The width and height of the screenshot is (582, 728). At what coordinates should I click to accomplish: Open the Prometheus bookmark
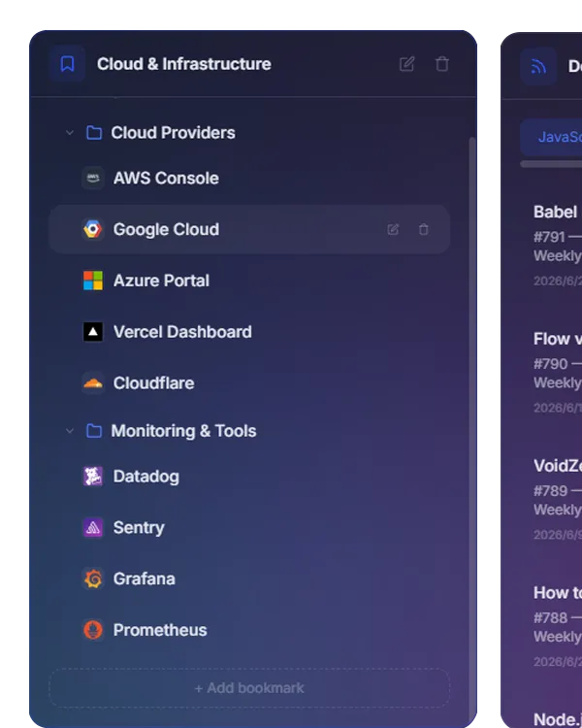click(249, 630)
